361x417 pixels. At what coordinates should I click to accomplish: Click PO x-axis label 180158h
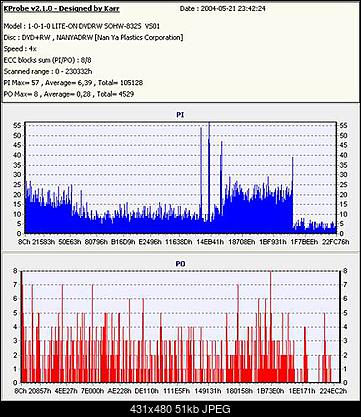pyautogui.click(x=239, y=391)
